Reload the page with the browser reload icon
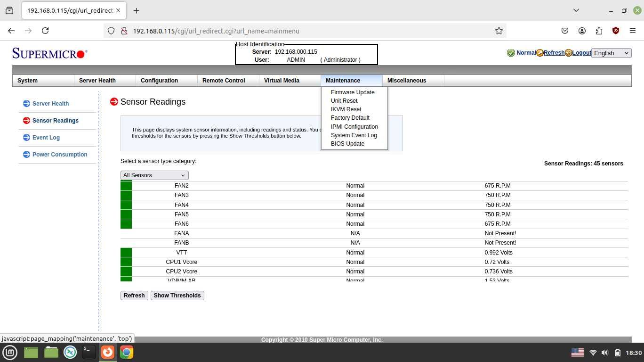The width and height of the screenshot is (644, 362). (45, 31)
